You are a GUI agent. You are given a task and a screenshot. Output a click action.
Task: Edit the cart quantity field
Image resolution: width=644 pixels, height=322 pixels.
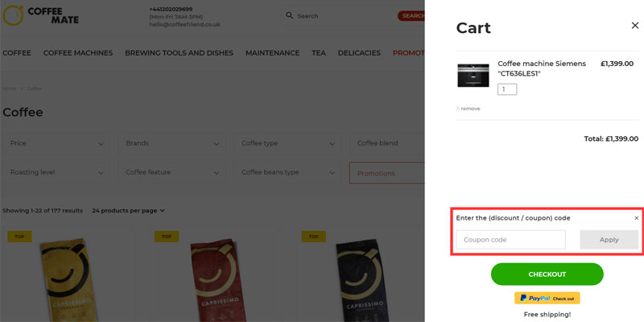[x=507, y=89]
